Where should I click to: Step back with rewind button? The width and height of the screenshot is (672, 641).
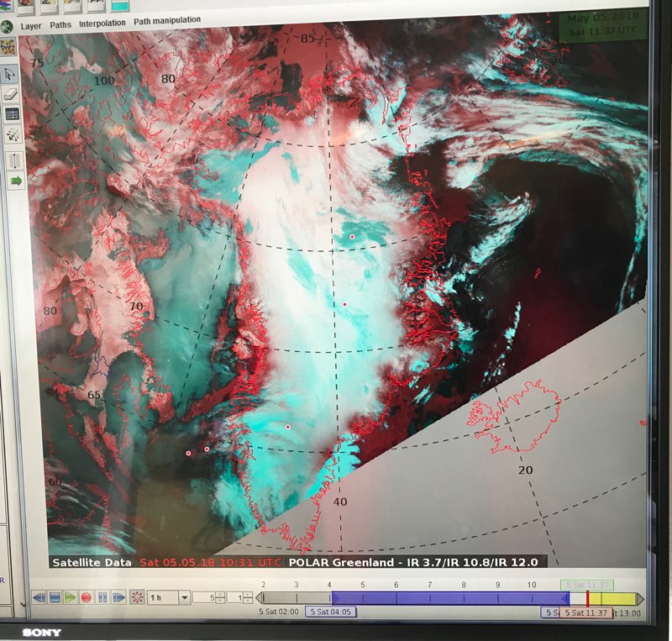coord(39,597)
